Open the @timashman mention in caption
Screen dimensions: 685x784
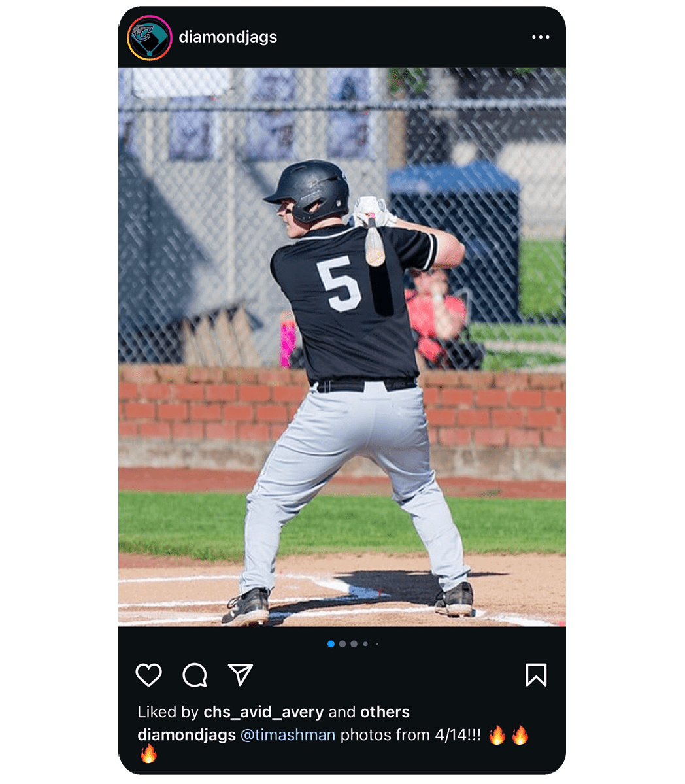[288, 735]
